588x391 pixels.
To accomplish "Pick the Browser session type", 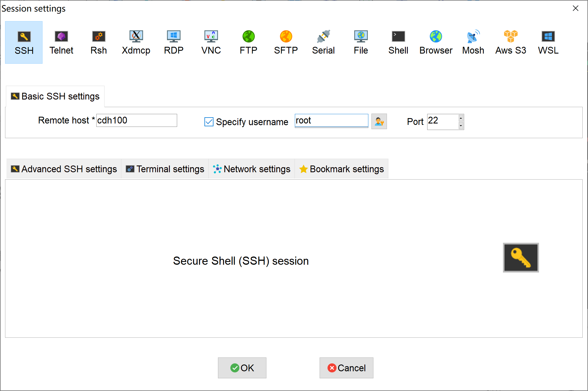I will click(436, 42).
